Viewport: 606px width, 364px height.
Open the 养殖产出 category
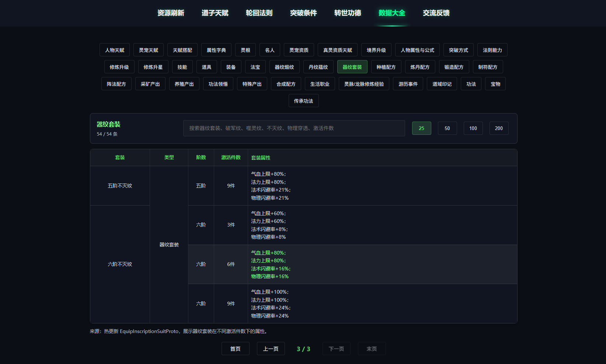(x=184, y=84)
